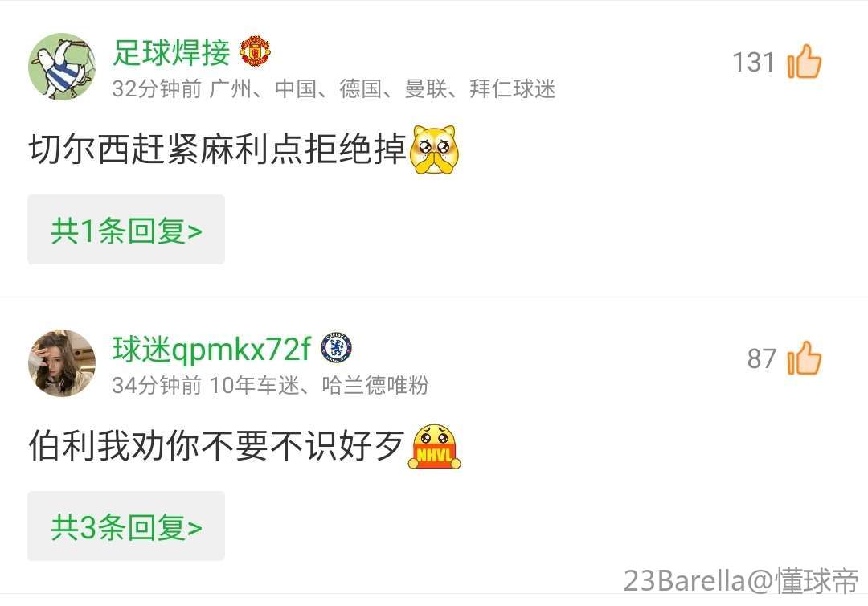This screenshot has height=606, width=868.
Task: Tap the Manchester United club badge
Action: click(x=255, y=52)
